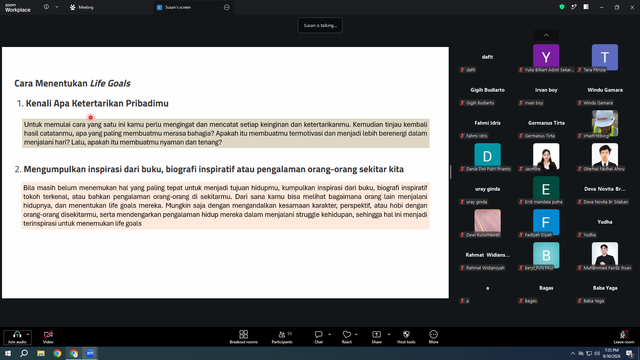
Task: Click Germanus Tirta's name tile
Action: (546, 123)
